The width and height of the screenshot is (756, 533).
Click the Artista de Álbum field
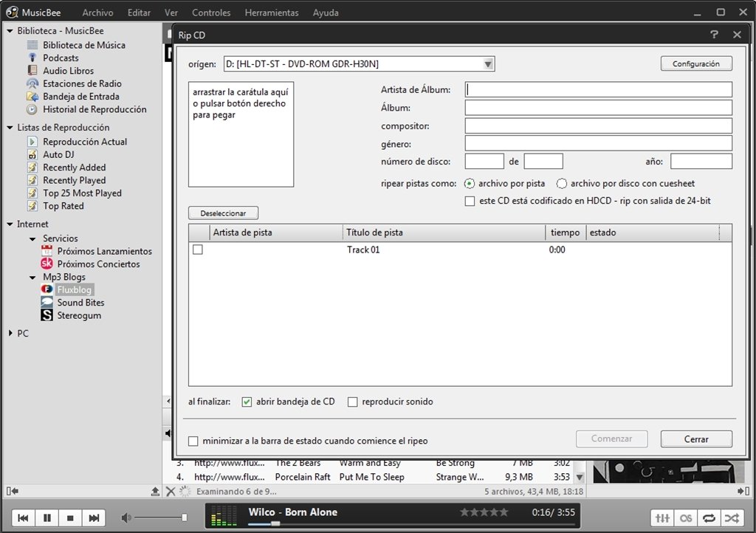pos(598,89)
